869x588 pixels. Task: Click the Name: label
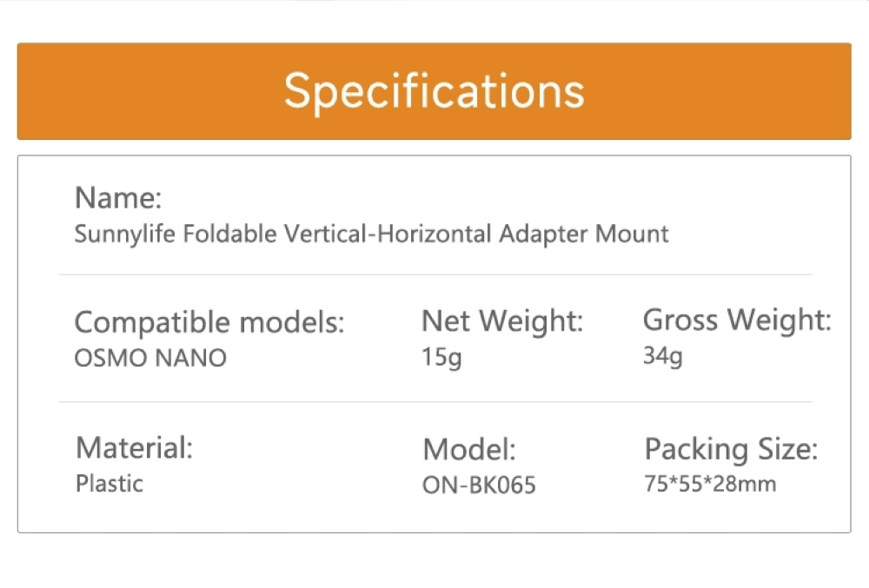118,198
